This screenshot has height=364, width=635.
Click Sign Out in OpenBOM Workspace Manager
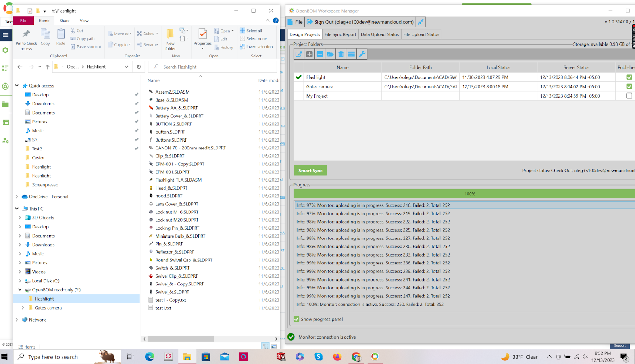click(360, 22)
